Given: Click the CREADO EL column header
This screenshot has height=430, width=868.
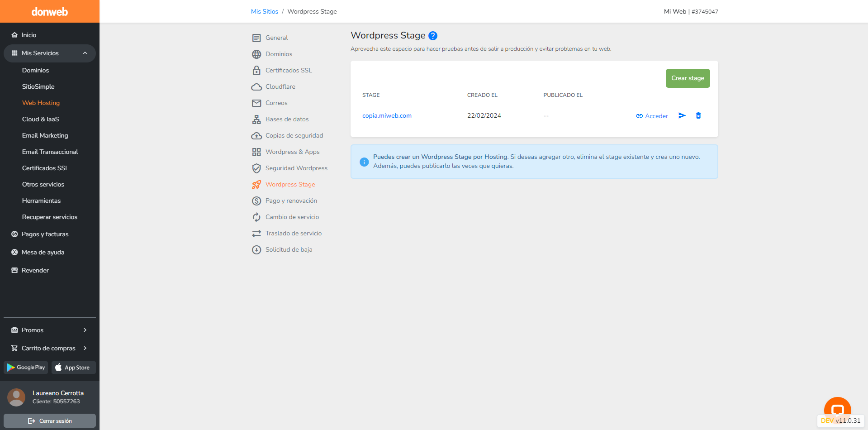Looking at the screenshot, I should [482, 95].
